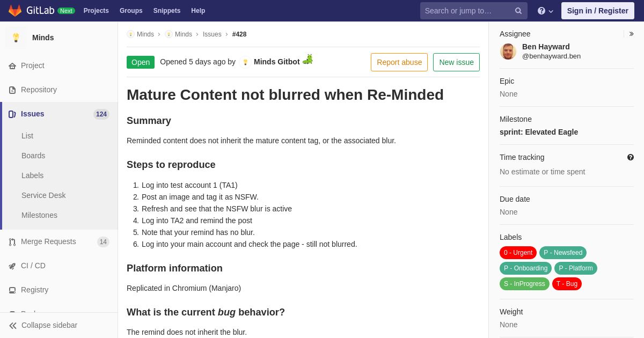Open the help question mark menu
This screenshot has width=644, height=338.
(x=545, y=11)
